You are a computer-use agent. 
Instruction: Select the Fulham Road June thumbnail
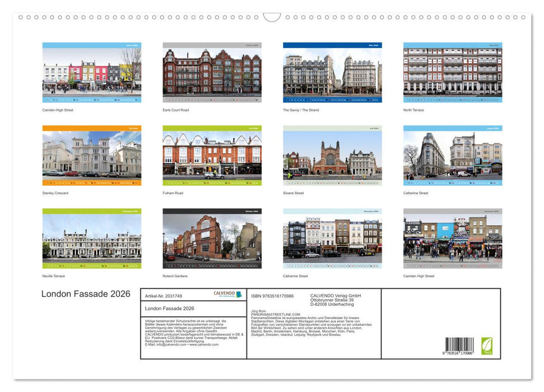(212, 156)
